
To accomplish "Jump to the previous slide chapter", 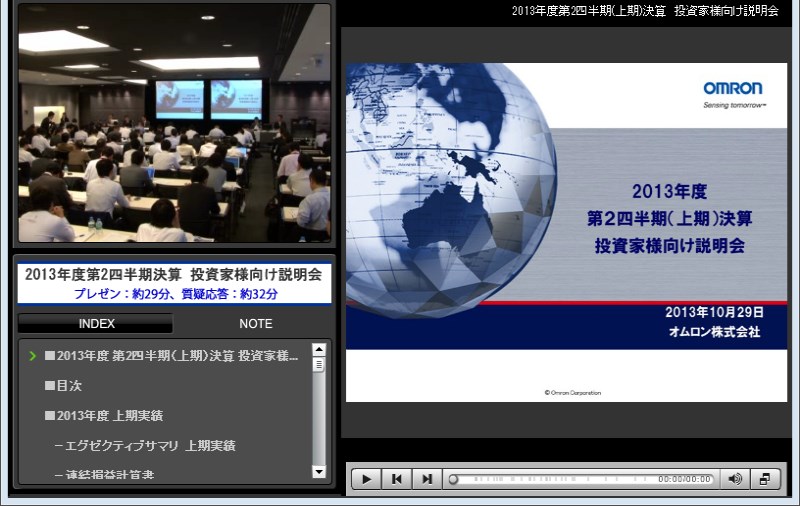I will [x=396, y=478].
